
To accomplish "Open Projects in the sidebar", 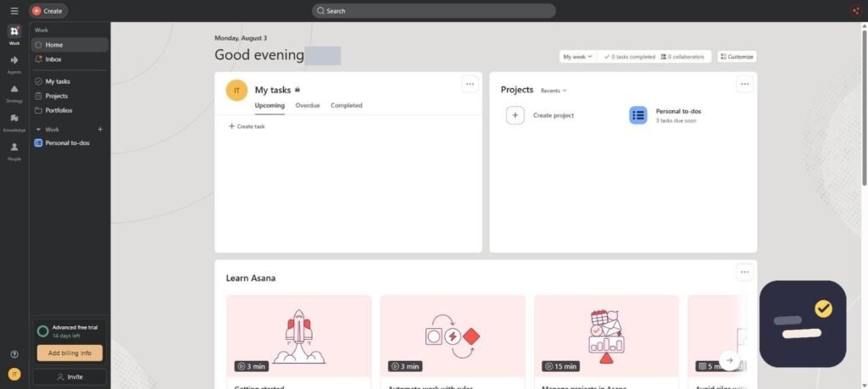I will pyautogui.click(x=70, y=96).
